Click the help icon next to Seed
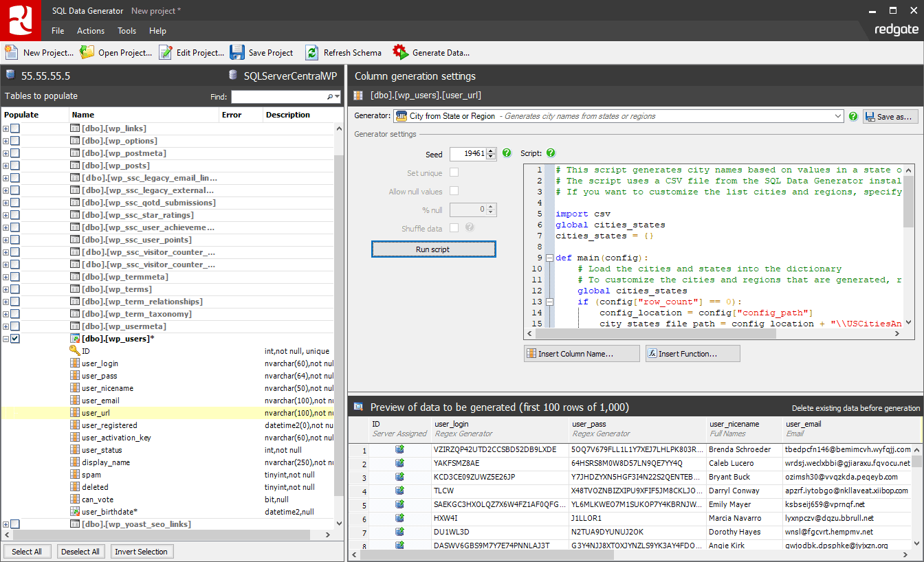Image resolution: width=924 pixels, height=562 pixels. pos(507,154)
